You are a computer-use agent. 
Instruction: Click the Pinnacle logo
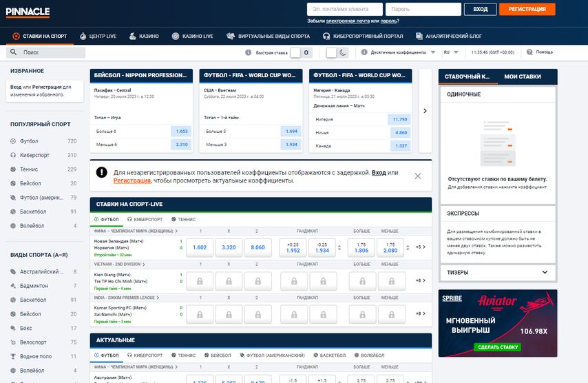tap(28, 12)
